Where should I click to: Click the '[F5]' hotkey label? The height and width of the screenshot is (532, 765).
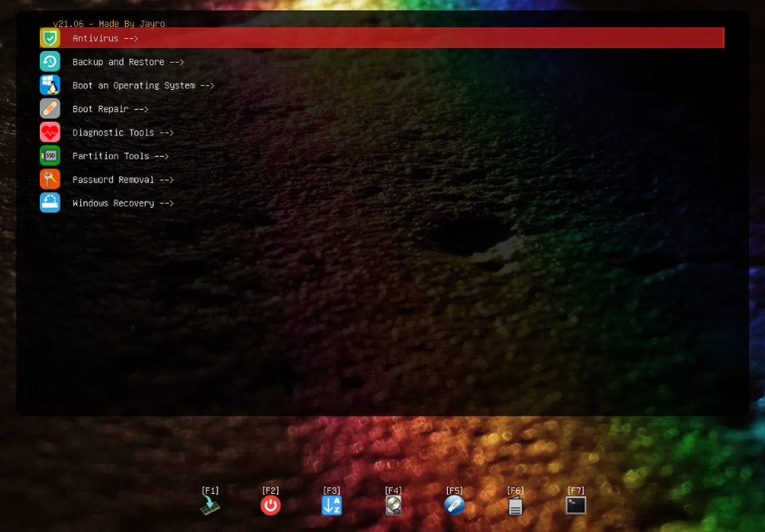(x=454, y=491)
